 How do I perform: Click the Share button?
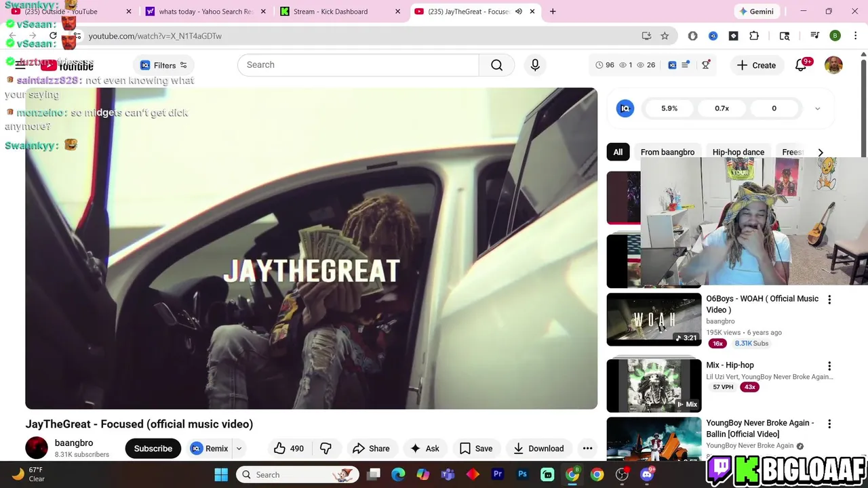point(371,448)
